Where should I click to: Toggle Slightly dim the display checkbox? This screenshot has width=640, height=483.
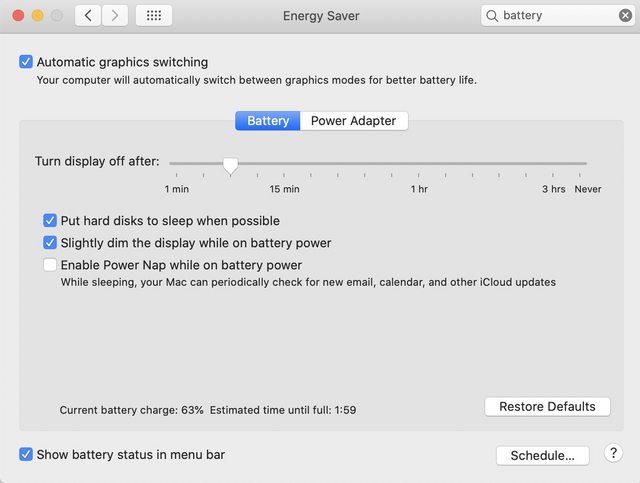[x=50, y=242]
